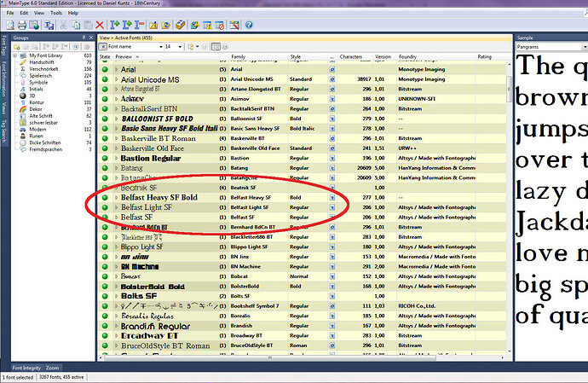Open the Pangrams sample dropdown

point(585,47)
